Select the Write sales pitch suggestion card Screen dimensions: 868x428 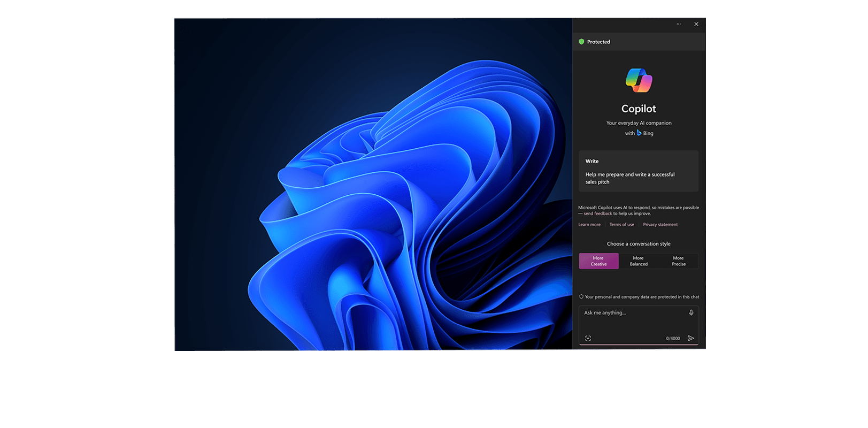click(x=639, y=171)
